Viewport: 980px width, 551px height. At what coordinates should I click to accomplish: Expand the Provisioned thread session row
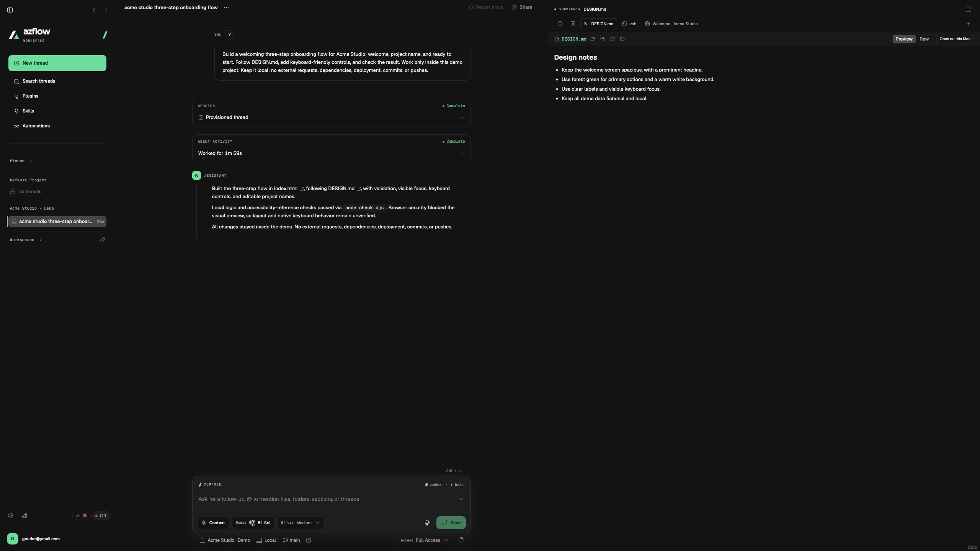point(331,117)
